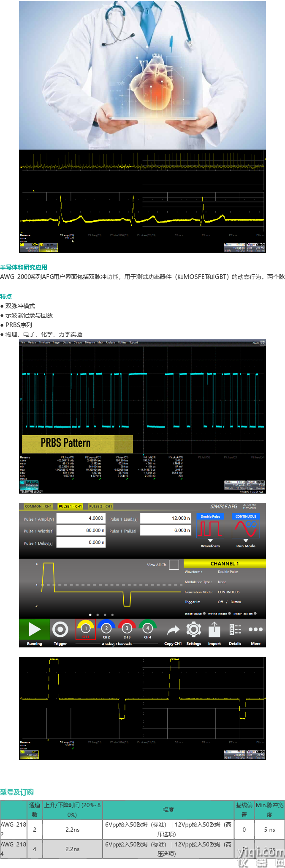The image size is (285, 868).
Task: Click the Pulse 1 Trail.[s] input field
Action: point(166,530)
